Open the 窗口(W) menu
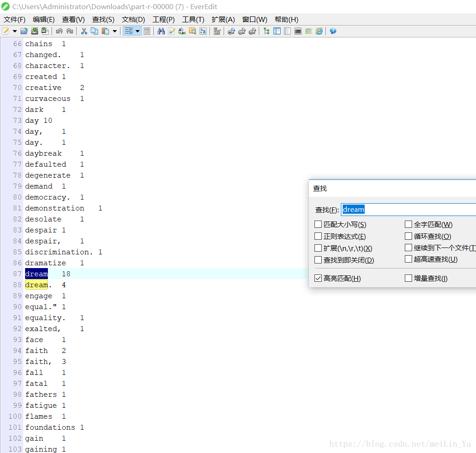Screen dimensions: 476x453 click(x=255, y=20)
